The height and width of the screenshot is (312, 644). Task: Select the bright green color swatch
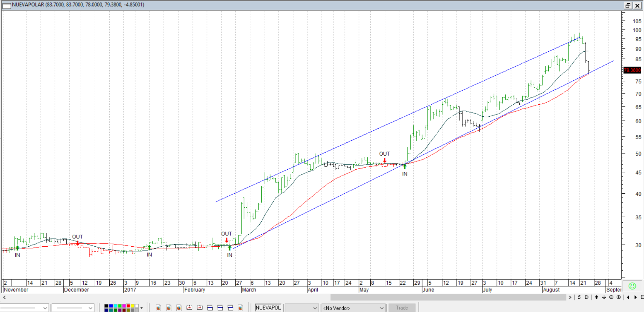point(120,306)
